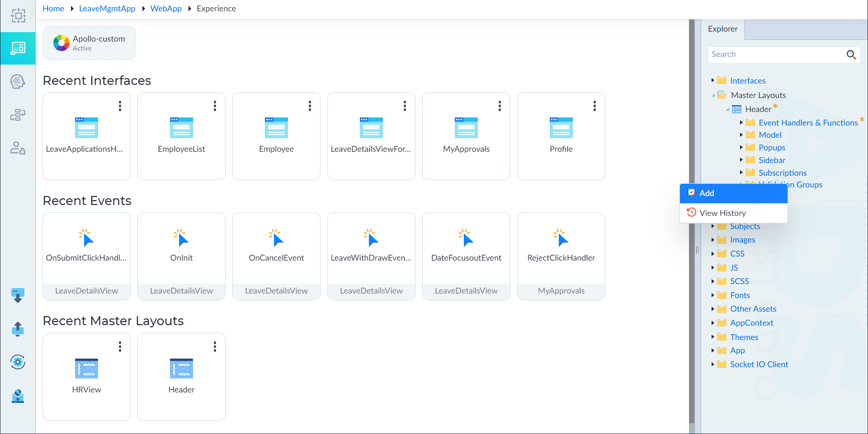Select the Other Assets folder
This screenshot has width=868, height=434.
point(753,309)
